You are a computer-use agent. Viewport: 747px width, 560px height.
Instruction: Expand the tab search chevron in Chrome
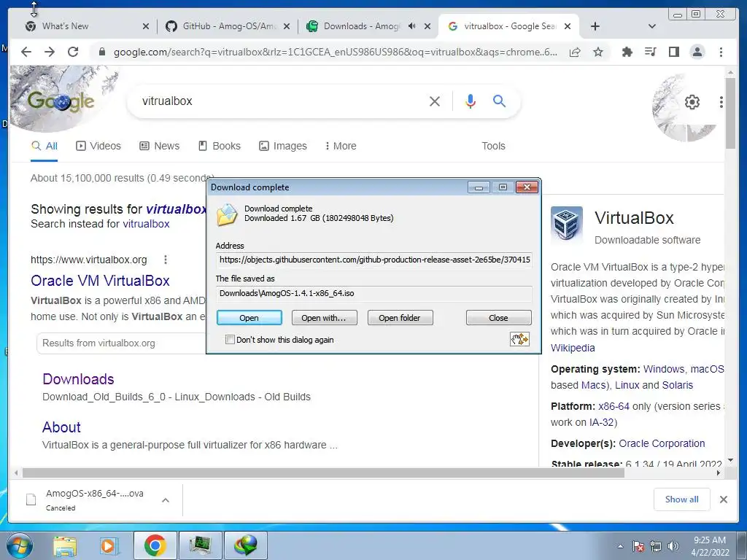pyautogui.click(x=652, y=26)
